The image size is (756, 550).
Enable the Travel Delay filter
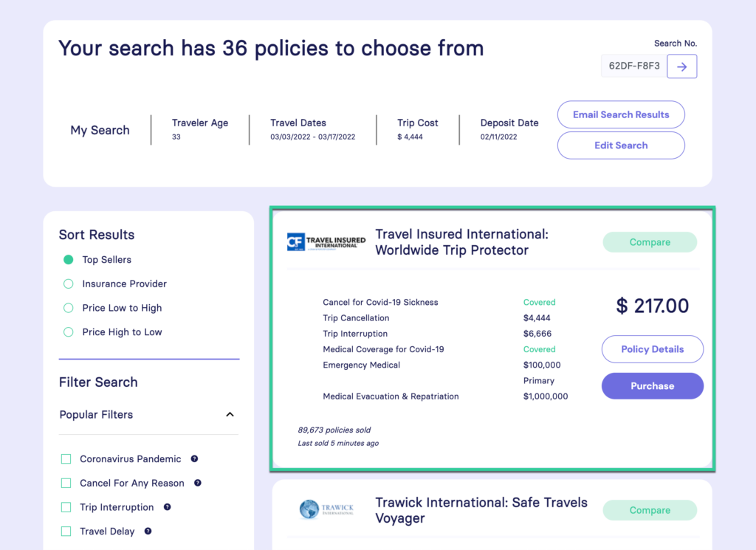[66, 531]
